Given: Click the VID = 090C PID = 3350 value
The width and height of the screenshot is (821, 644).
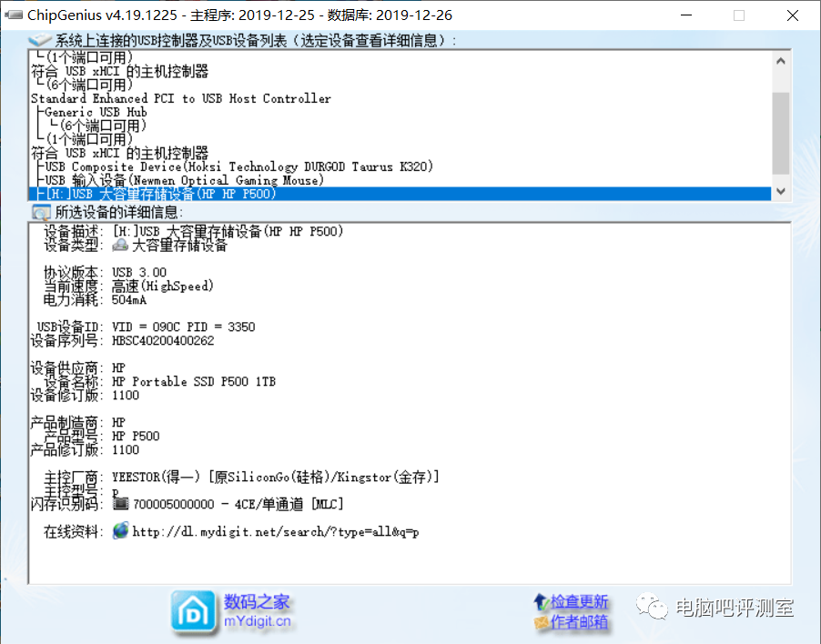Looking at the screenshot, I should 183,327.
